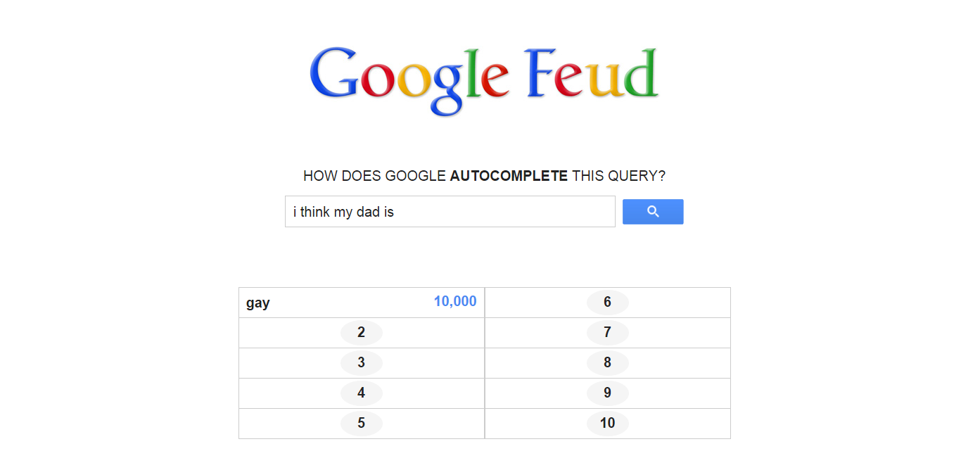Click hidden answer slot number 3

362,363
